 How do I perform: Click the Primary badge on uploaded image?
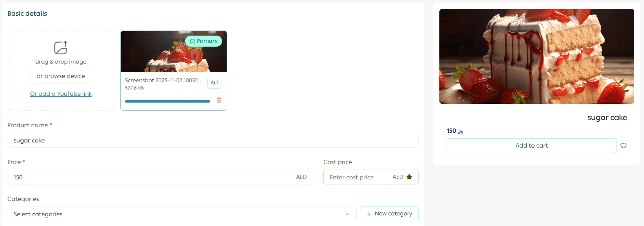point(203,41)
